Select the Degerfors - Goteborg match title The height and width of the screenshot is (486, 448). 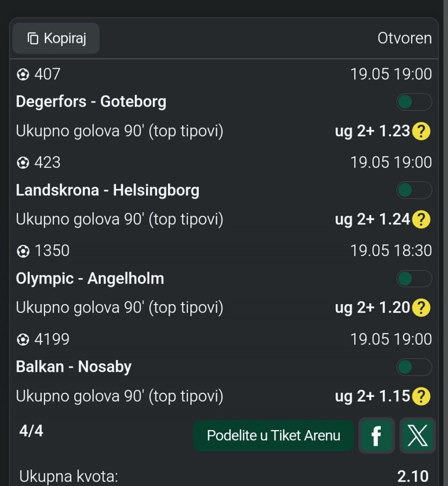click(91, 102)
